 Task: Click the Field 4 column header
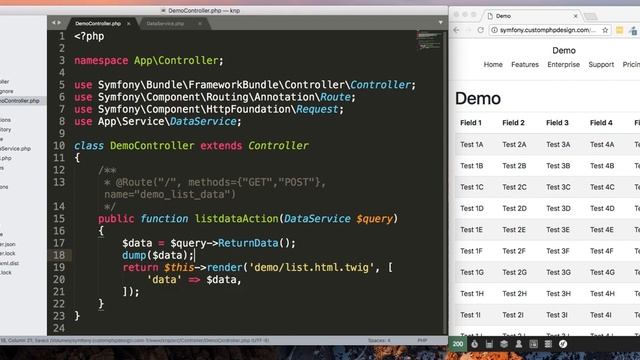coord(601,123)
